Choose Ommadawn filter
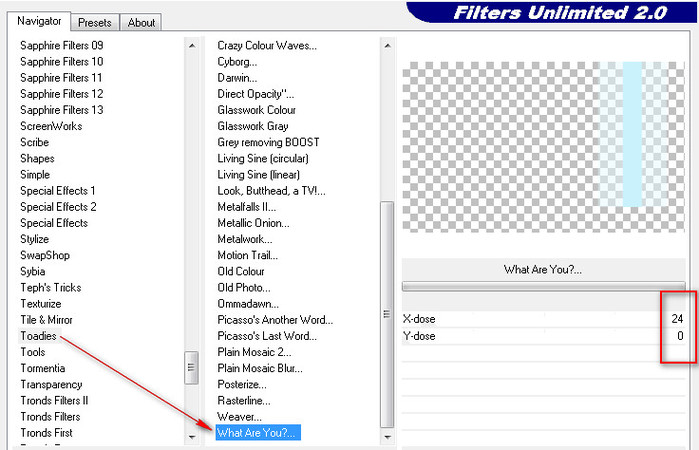 [248, 304]
